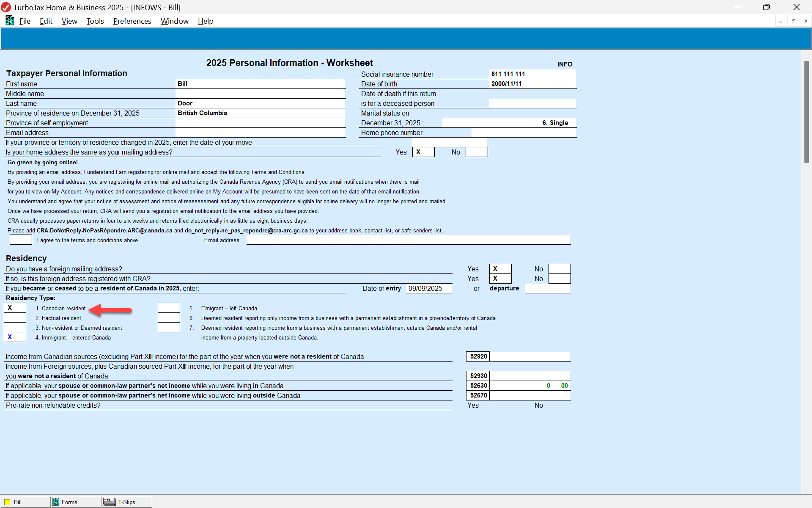Click the TurboTax checkmark logo in title bar
This screenshot has height=508, width=812.
click(x=6, y=7)
